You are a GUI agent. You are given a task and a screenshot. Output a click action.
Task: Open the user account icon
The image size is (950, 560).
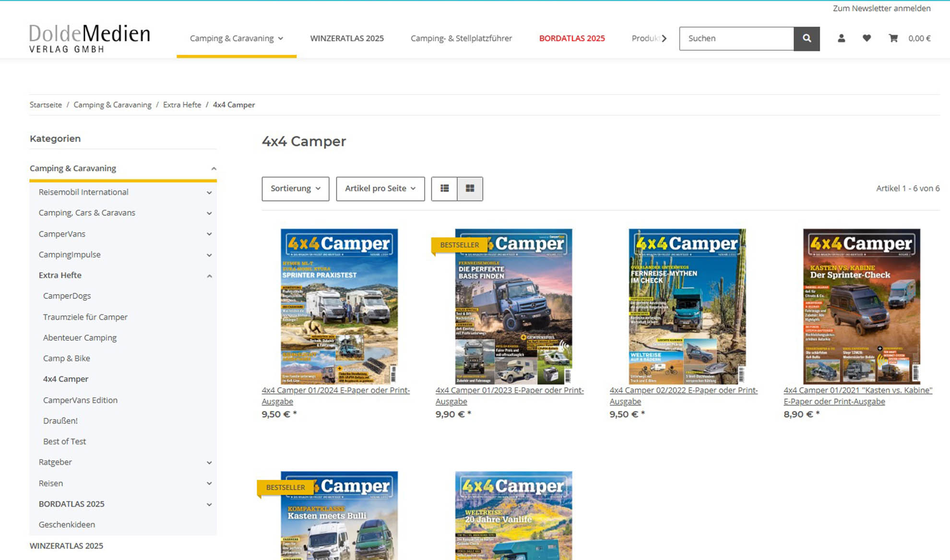tap(841, 38)
